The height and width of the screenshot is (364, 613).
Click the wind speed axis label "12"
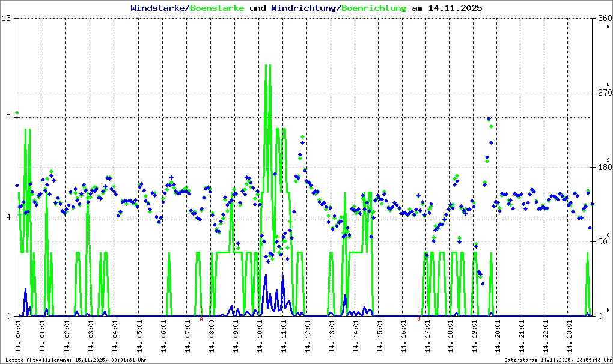7,18
